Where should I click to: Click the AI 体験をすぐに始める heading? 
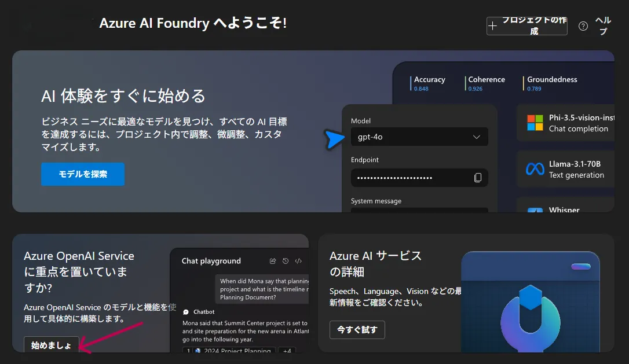click(123, 96)
